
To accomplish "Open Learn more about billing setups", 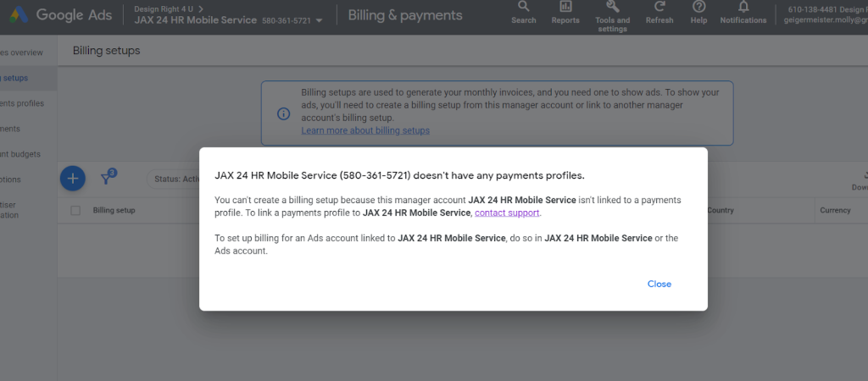I will point(365,130).
